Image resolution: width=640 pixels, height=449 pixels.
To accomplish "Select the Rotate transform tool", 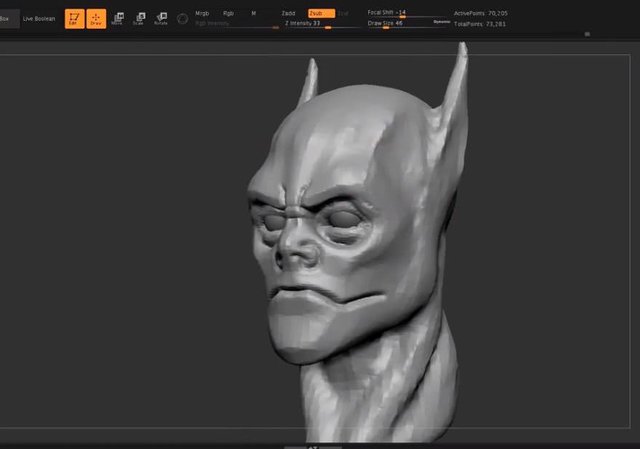I will [x=161, y=18].
